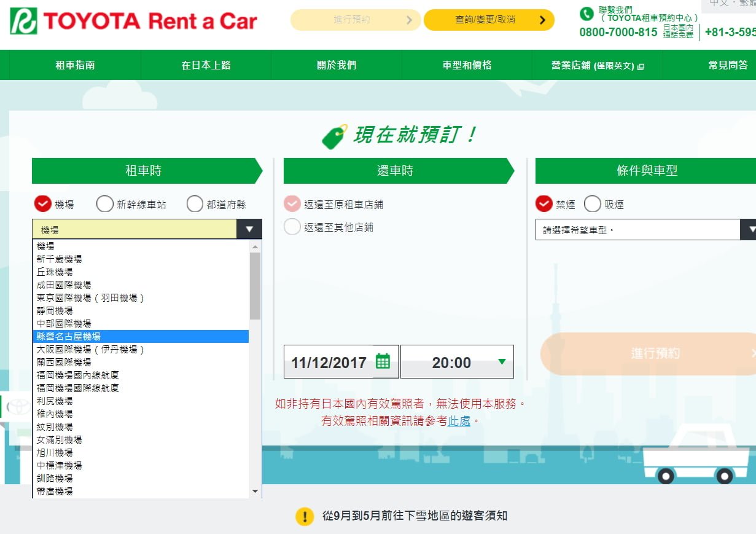756x534 pixels.
Task: Click the airport list scroll-down arrow
Action: click(255, 492)
